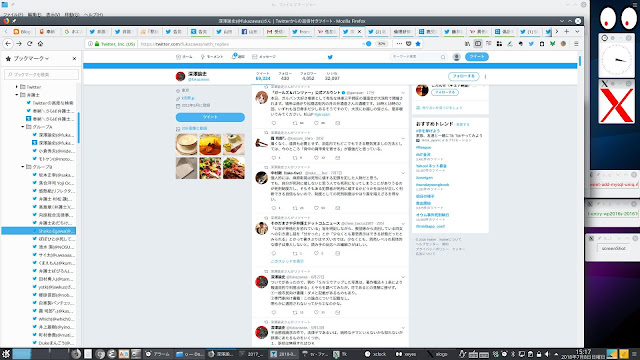Focus ブックマークを検索 search field
The width and height of the screenshot is (640, 360).
41,74
